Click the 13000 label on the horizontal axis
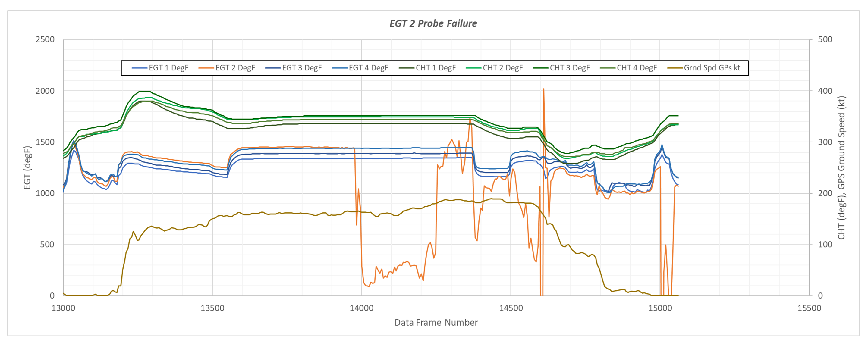This screenshot has width=868, height=347. point(63,308)
